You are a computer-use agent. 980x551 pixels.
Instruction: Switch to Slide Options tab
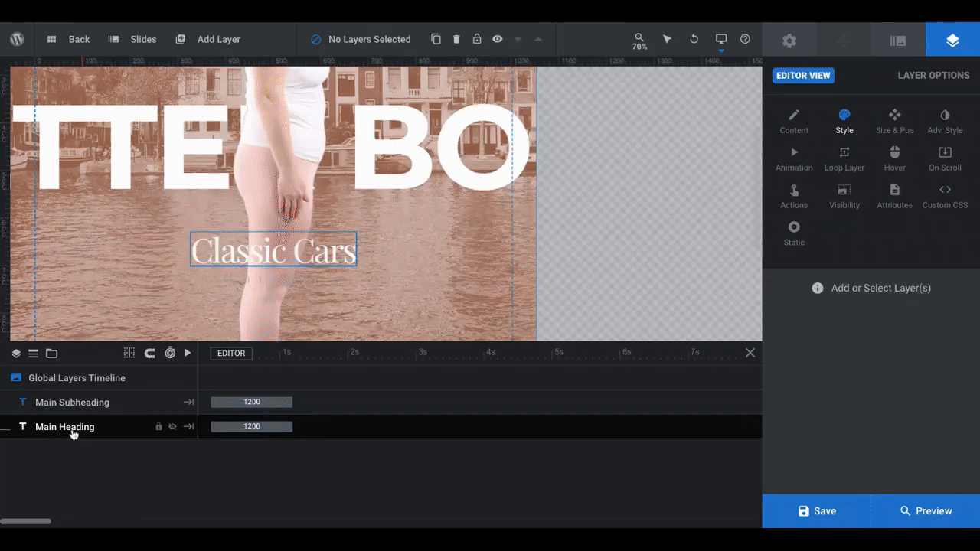[x=898, y=41]
